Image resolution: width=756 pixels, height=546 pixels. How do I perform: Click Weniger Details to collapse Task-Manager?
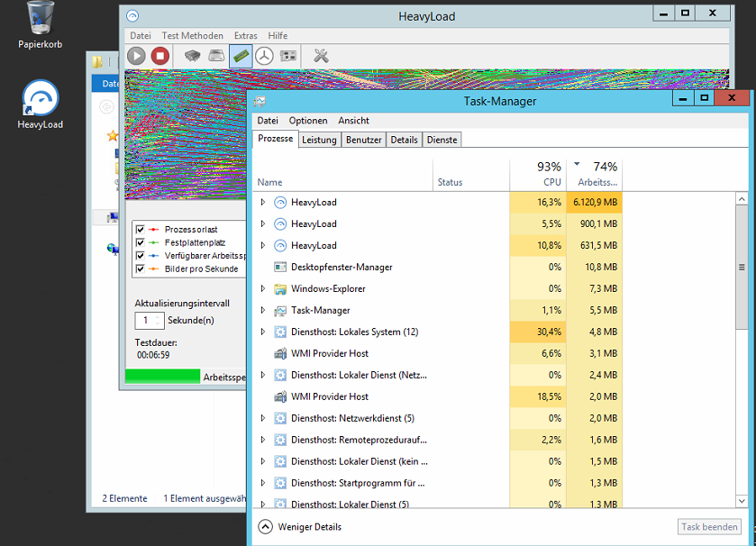(x=300, y=527)
